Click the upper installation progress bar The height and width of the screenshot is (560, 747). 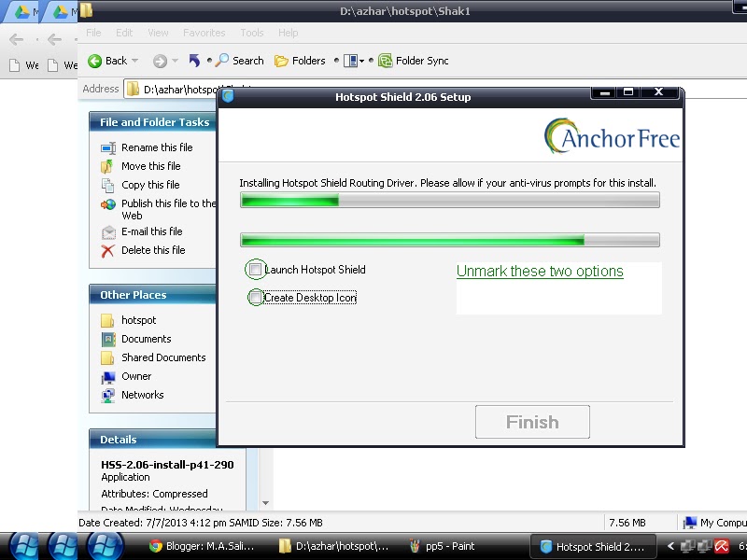pos(450,200)
